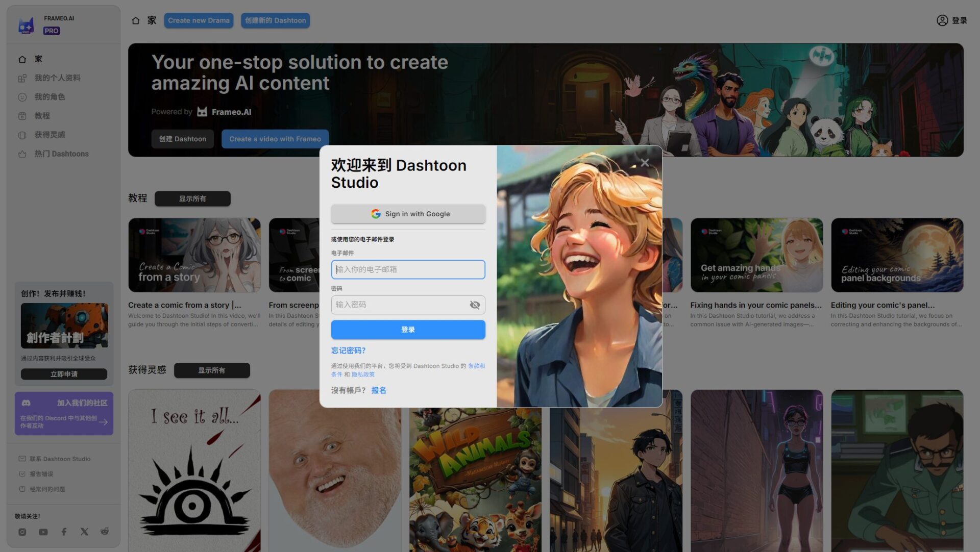Click Create a video with Frameo
Screen dimensions: 980x552
275,138
